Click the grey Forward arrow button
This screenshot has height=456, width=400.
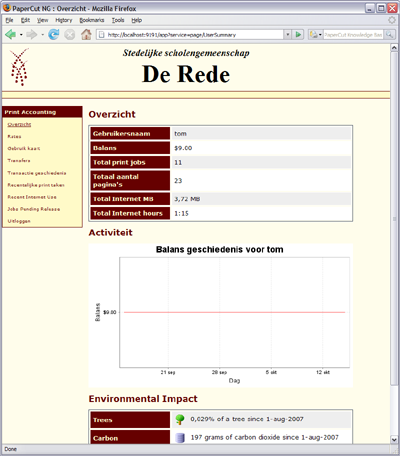[x=32, y=34]
